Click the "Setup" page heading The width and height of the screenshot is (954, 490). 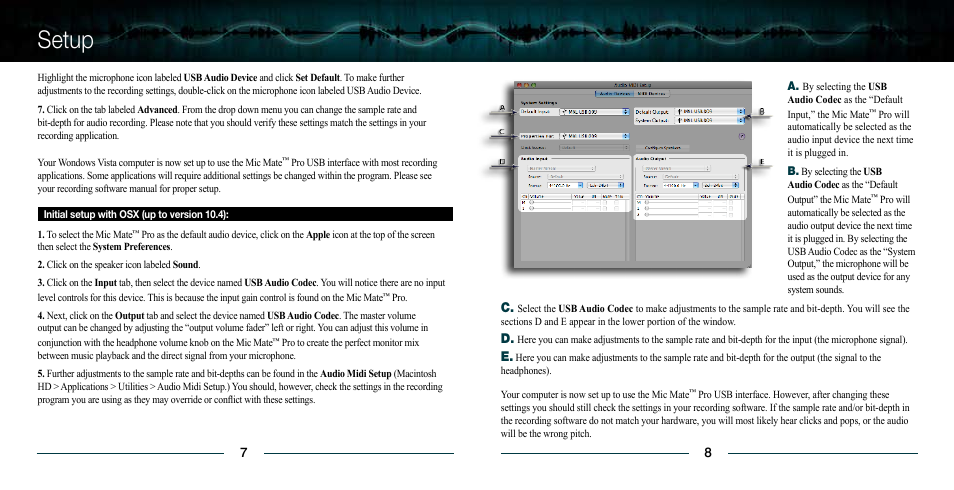pos(65,41)
